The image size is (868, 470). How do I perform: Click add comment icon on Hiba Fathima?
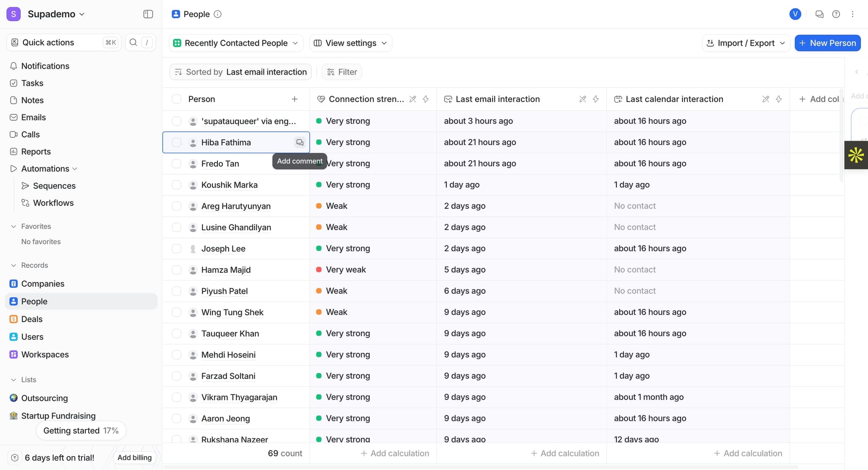coord(300,142)
